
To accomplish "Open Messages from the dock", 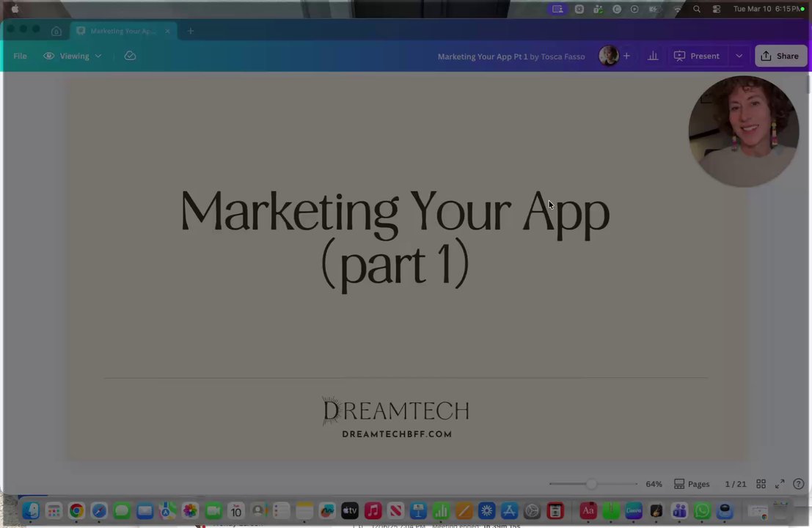I will click(122, 511).
